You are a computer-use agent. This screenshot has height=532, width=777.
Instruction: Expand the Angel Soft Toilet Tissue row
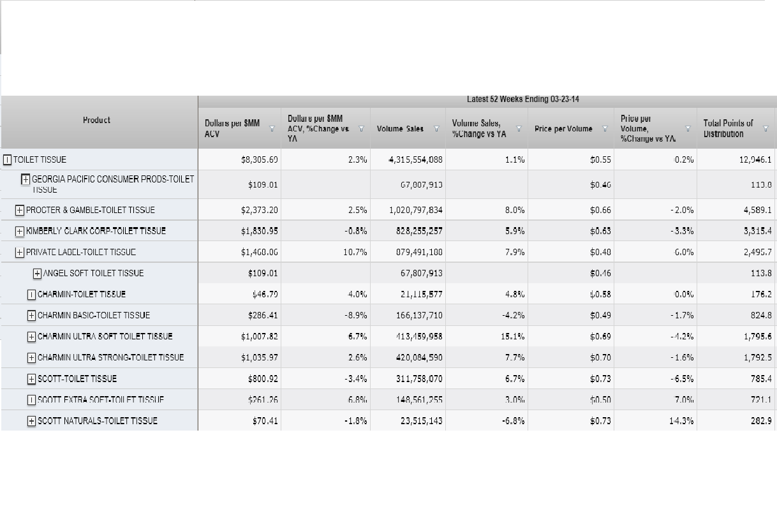(x=37, y=273)
